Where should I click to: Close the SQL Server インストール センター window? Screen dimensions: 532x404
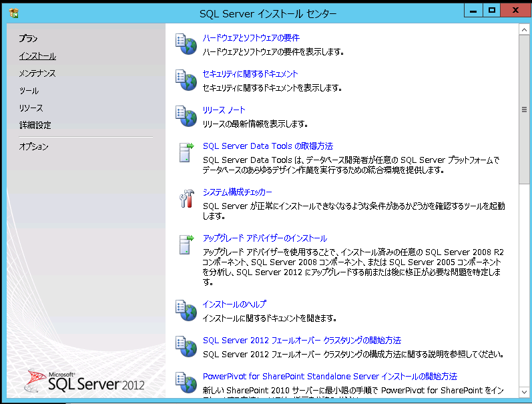pos(516,11)
